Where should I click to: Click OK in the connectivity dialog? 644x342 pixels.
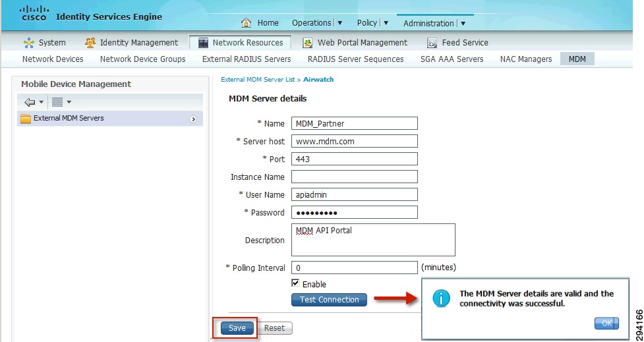(x=606, y=323)
